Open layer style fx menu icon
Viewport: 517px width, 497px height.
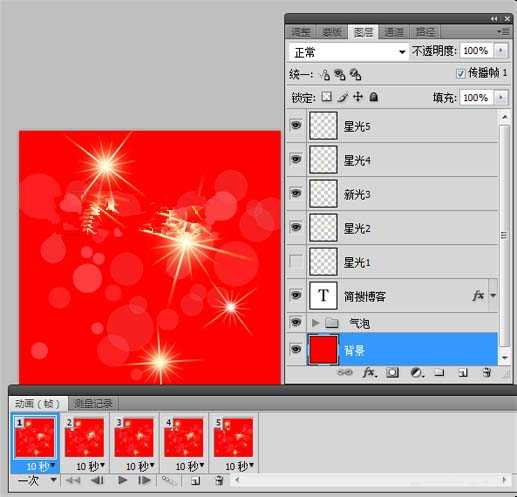(369, 372)
